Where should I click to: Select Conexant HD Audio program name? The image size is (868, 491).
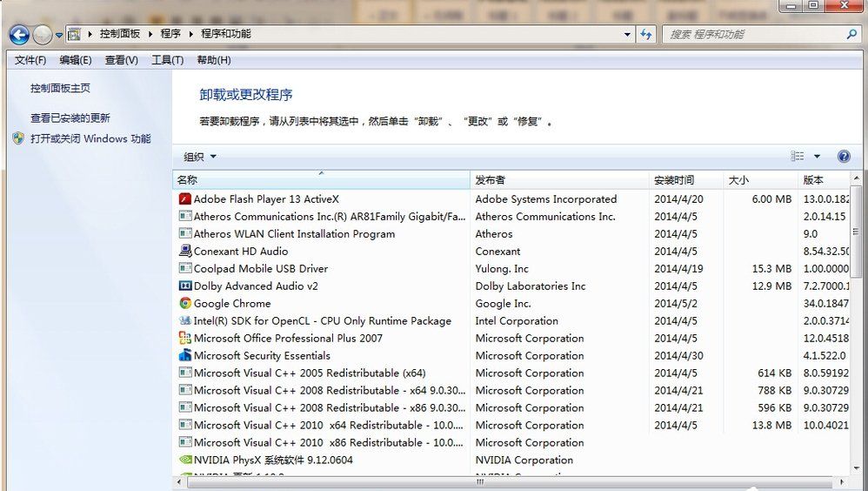coord(241,251)
